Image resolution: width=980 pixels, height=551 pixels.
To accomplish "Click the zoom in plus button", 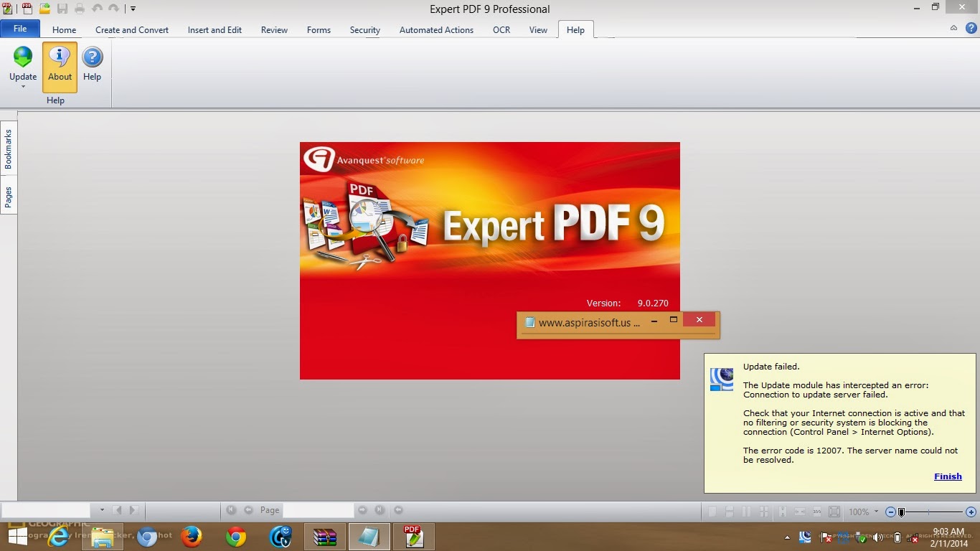I will pos(971,512).
